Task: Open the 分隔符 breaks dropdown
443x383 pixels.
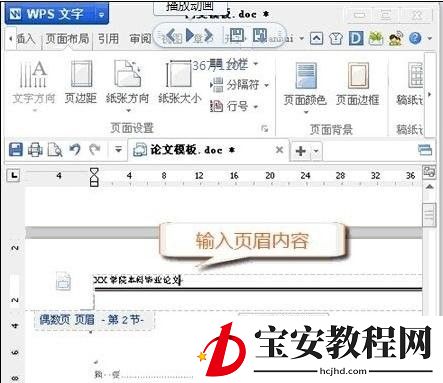Action: click(240, 85)
